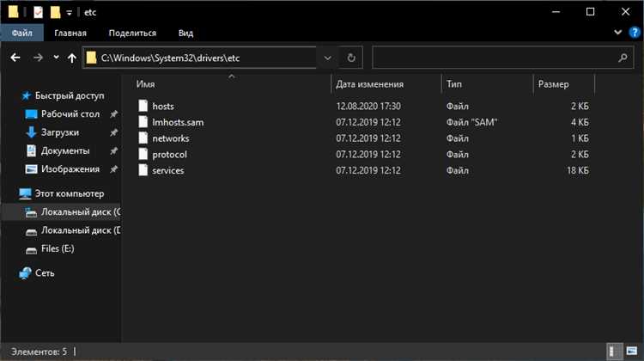644x361 pixels.
Task: Switch to large icons view in the status bar
Action: (631, 351)
